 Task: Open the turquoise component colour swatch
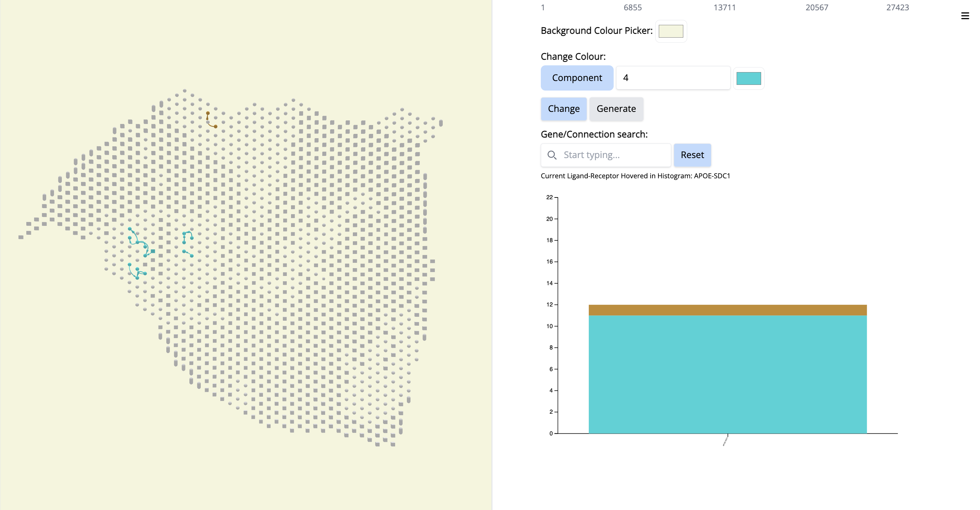click(x=748, y=78)
